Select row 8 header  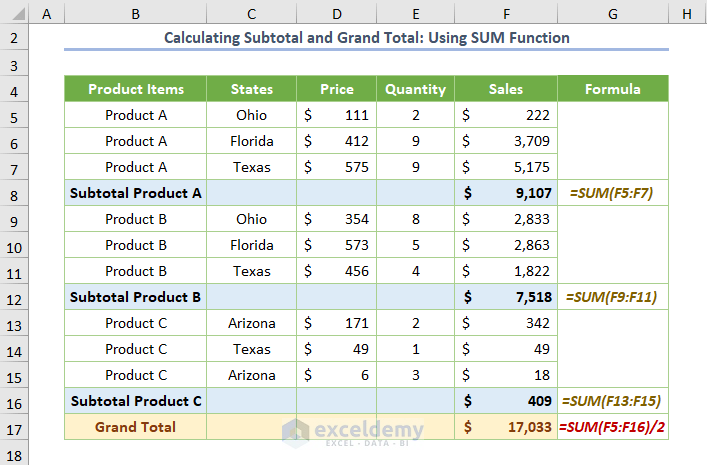coord(14,193)
